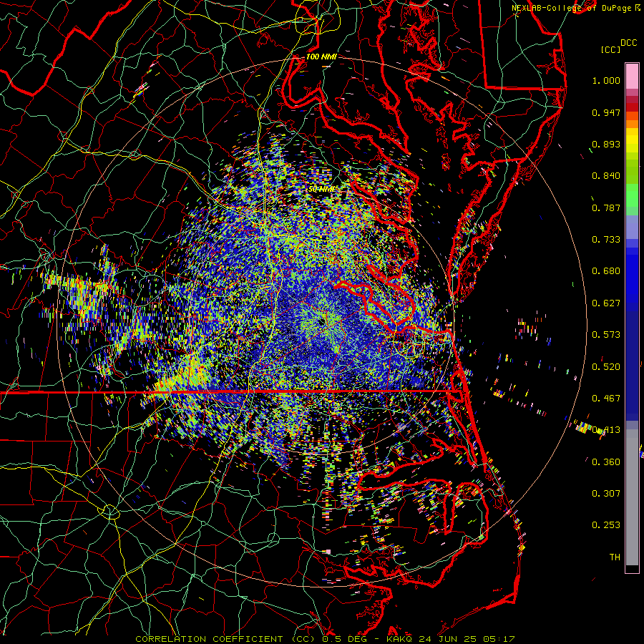Screen dimensions: 644x644
Task: Select the 0.893 legend value
Action: (x=606, y=144)
